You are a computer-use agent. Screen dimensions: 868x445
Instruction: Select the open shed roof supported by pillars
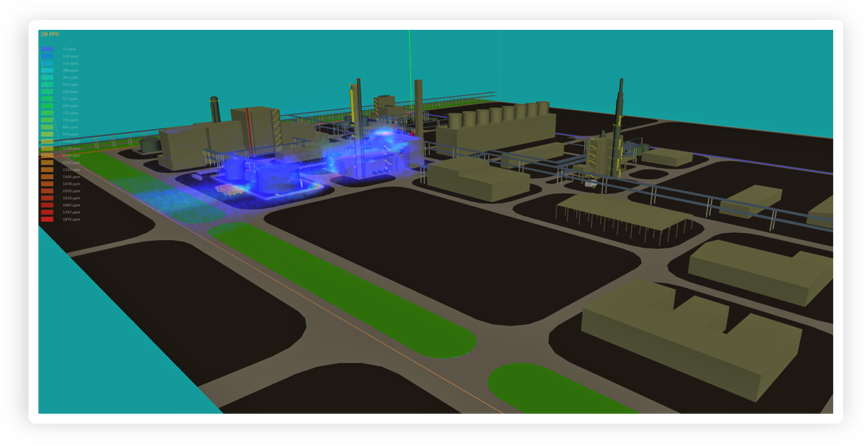[624, 211]
